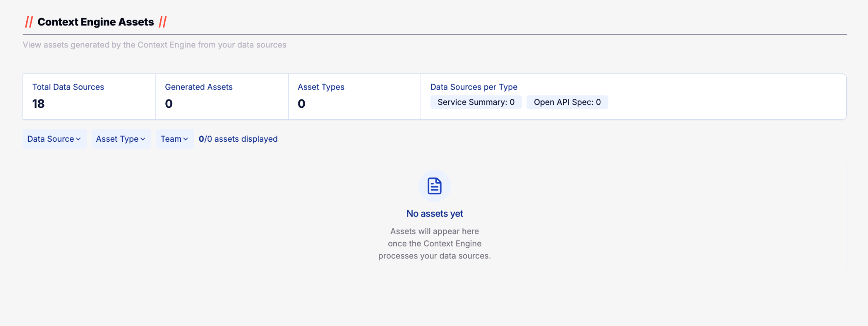
Task: Click the zero value under Asset Types
Action: click(x=301, y=104)
